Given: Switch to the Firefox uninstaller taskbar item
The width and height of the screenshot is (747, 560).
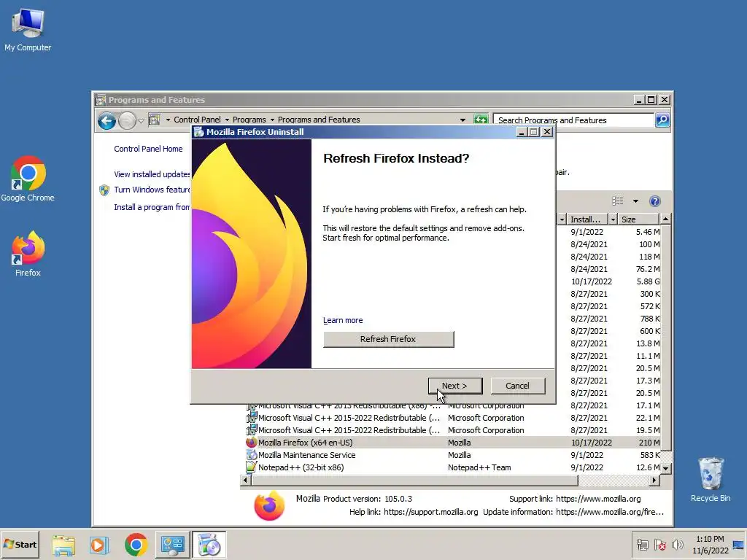Looking at the screenshot, I should [x=209, y=545].
